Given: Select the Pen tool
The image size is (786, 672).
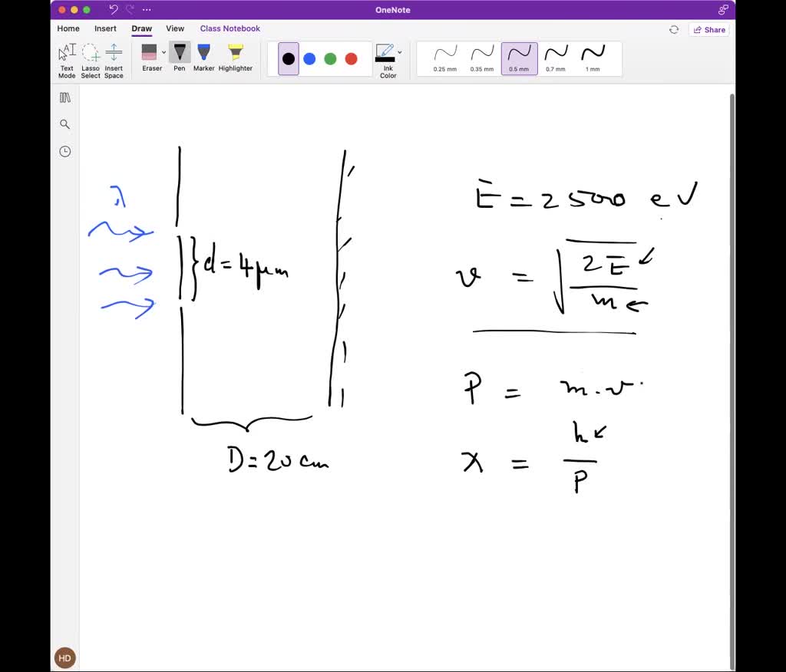Looking at the screenshot, I should coord(179,58).
